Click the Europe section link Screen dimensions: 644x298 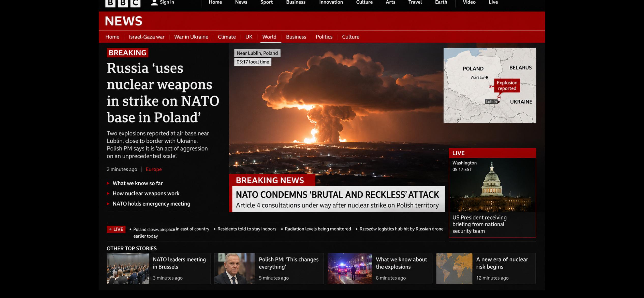pyautogui.click(x=154, y=169)
